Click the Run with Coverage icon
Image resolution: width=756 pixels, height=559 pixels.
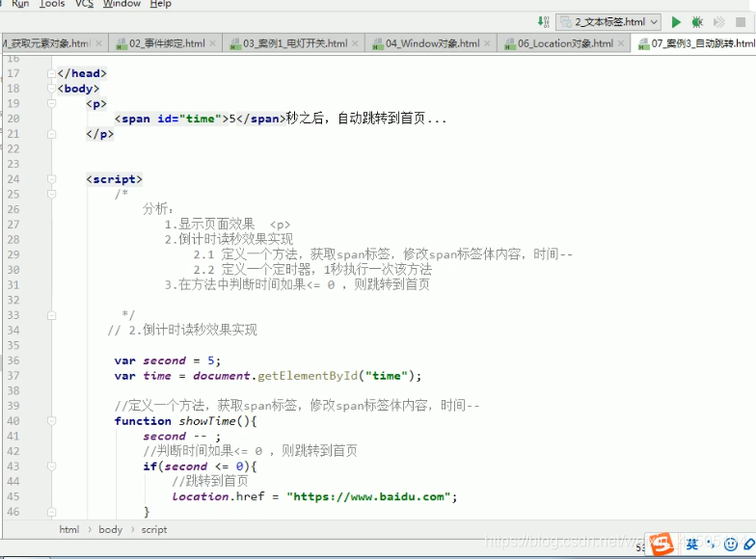[719, 22]
